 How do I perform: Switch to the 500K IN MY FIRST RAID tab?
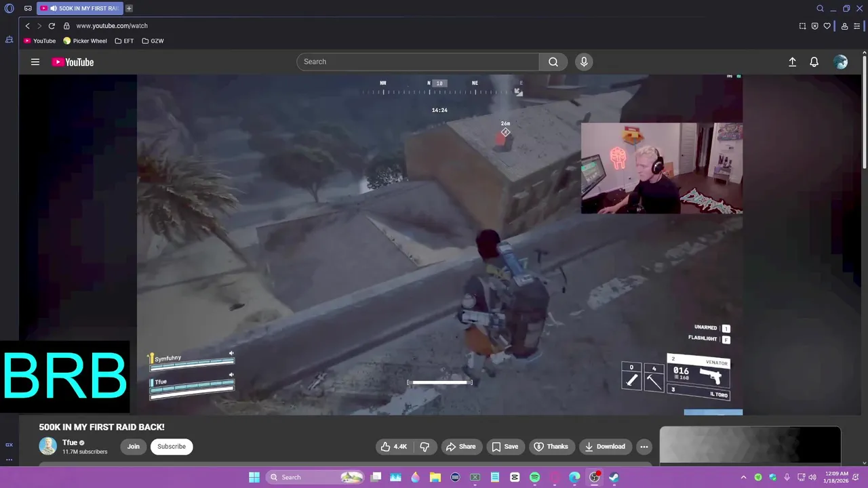pos(80,9)
